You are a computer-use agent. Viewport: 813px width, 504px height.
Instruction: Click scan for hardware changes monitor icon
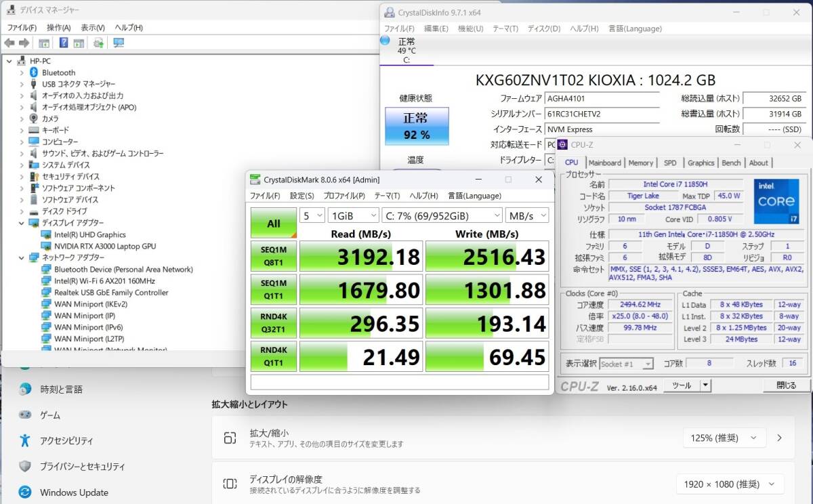119,43
